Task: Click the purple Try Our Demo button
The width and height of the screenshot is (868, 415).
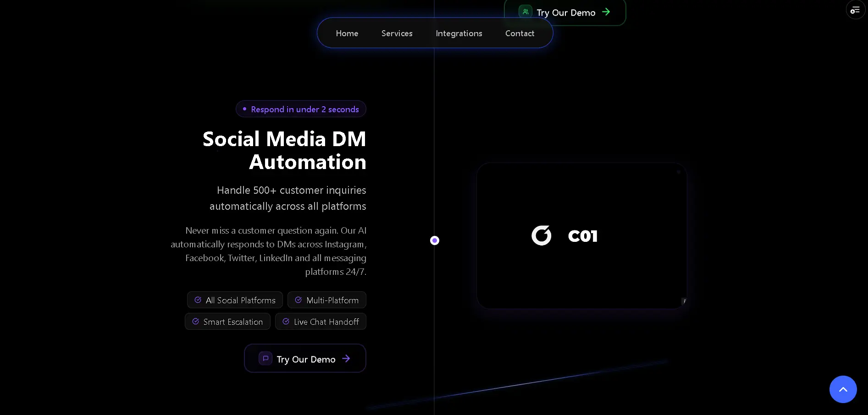Action: tap(304, 358)
